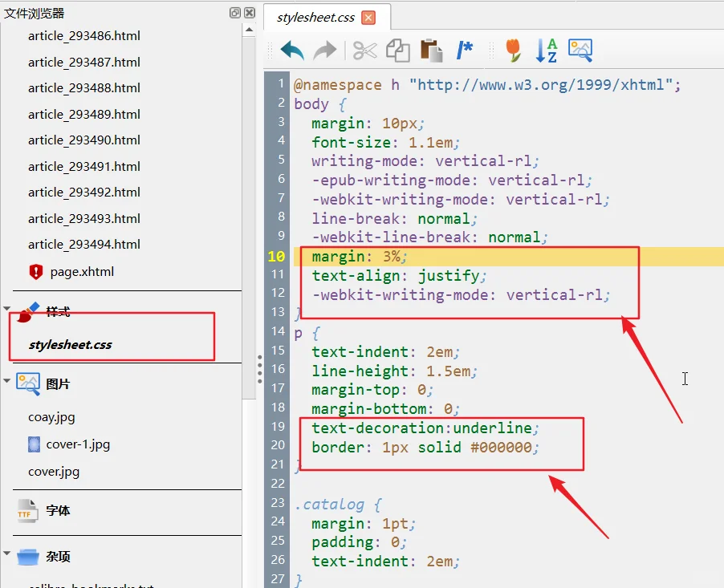Click the 杂项 folder icon
The width and height of the screenshot is (724, 588).
tap(28, 557)
